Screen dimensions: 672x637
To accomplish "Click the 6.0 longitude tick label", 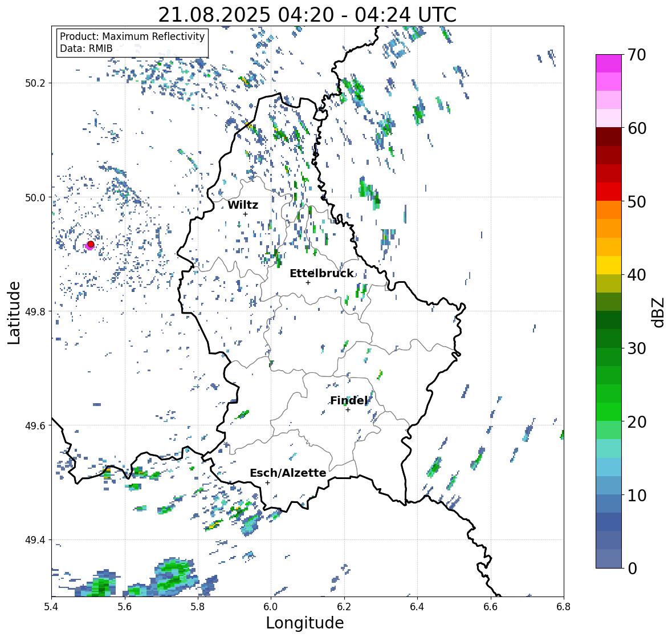I will [271, 606].
